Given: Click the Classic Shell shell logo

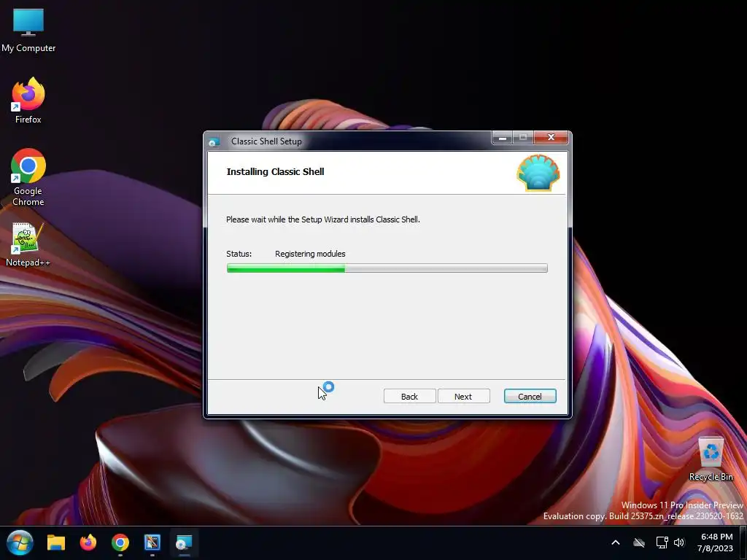Looking at the screenshot, I should (x=538, y=173).
